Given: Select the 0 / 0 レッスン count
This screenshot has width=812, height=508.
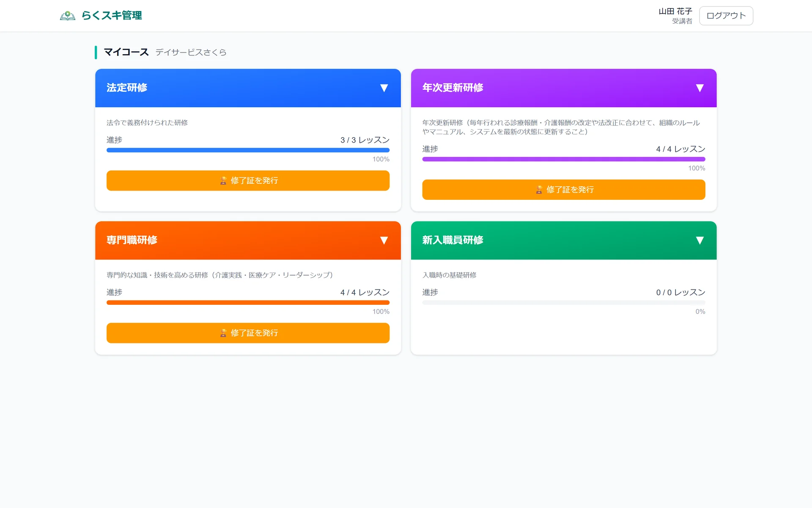Looking at the screenshot, I should pyautogui.click(x=680, y=293).
